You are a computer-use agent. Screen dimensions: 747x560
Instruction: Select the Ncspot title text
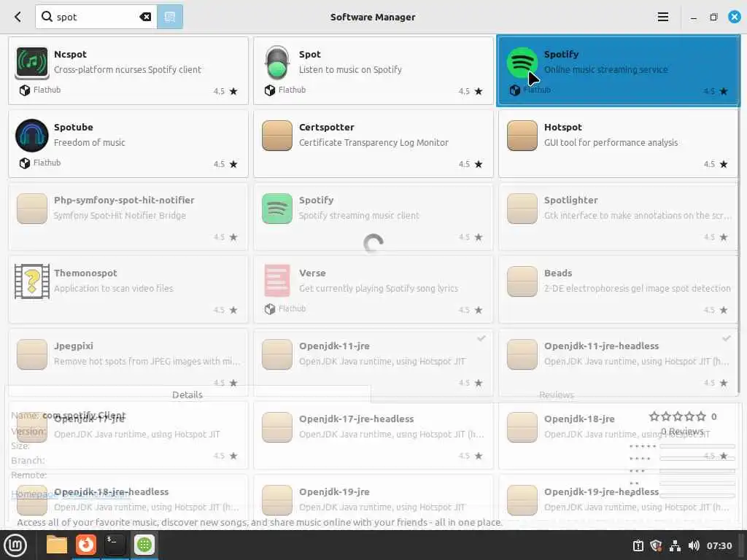(70, 54)
